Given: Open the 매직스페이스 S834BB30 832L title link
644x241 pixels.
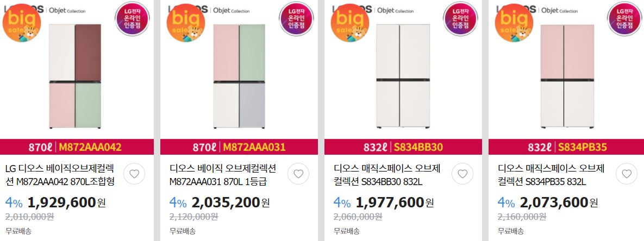Looking at the screenshot, I should point(387,175).
